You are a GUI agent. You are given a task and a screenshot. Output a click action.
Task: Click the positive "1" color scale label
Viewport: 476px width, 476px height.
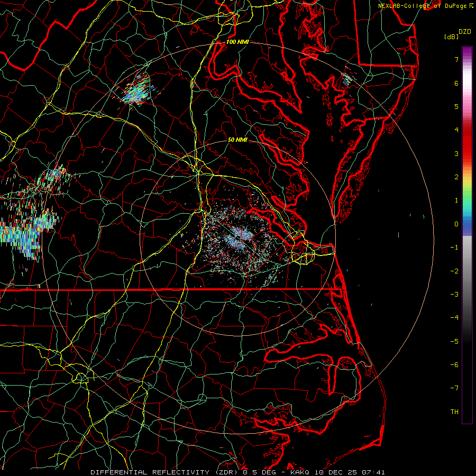456,200
